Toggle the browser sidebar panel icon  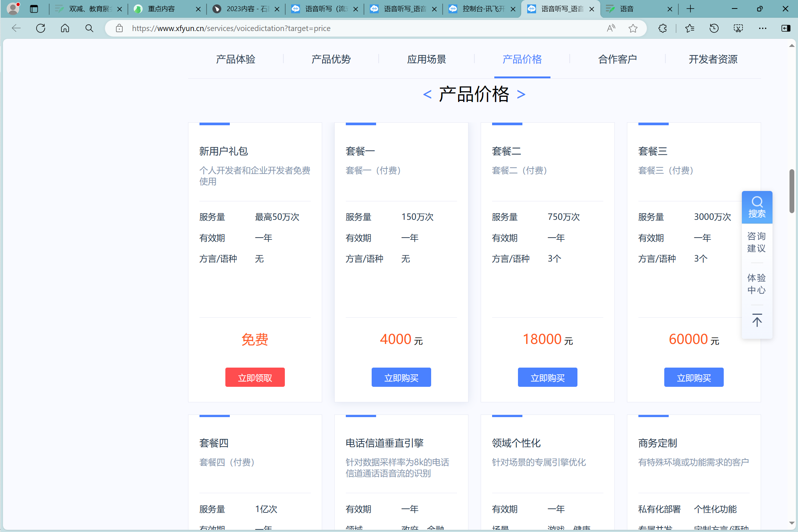[x=786, y=28]
